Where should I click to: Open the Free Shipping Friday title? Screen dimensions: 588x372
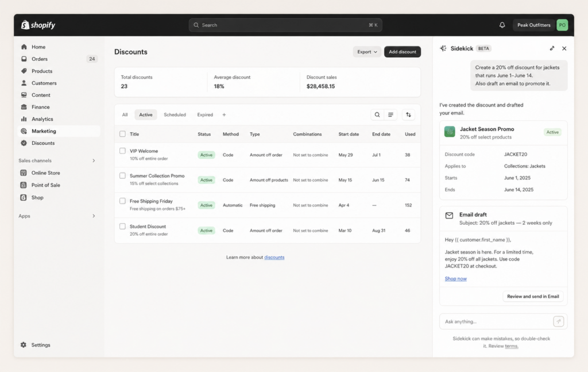point(151,201)
